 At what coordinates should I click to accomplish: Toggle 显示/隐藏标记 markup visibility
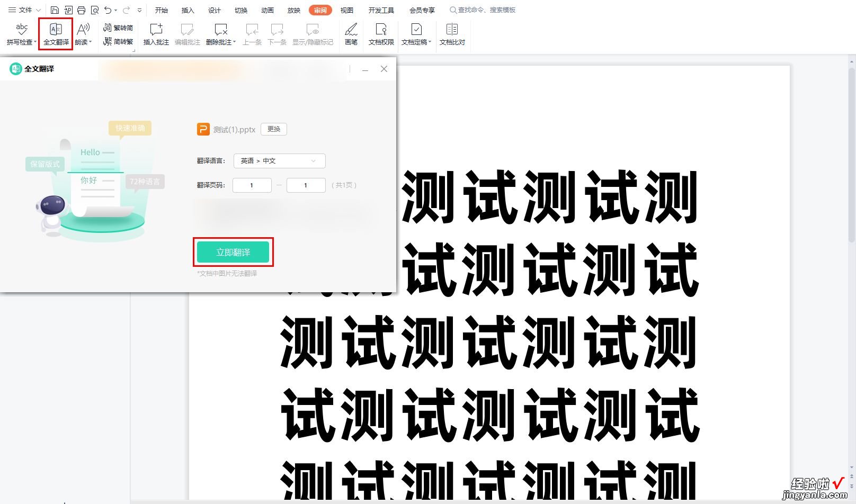tap(313, 34)
